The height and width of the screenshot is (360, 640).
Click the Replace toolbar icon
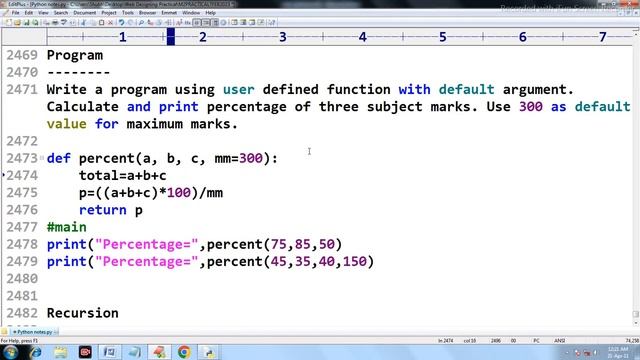pyautogui.click(x=150, y=22)
